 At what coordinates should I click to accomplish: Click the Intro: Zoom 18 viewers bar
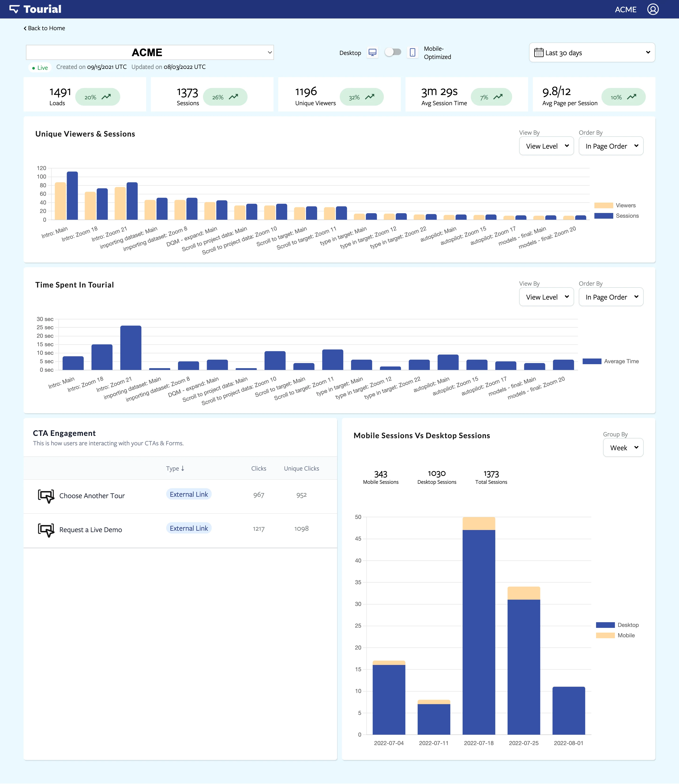(x=90, y=205)
